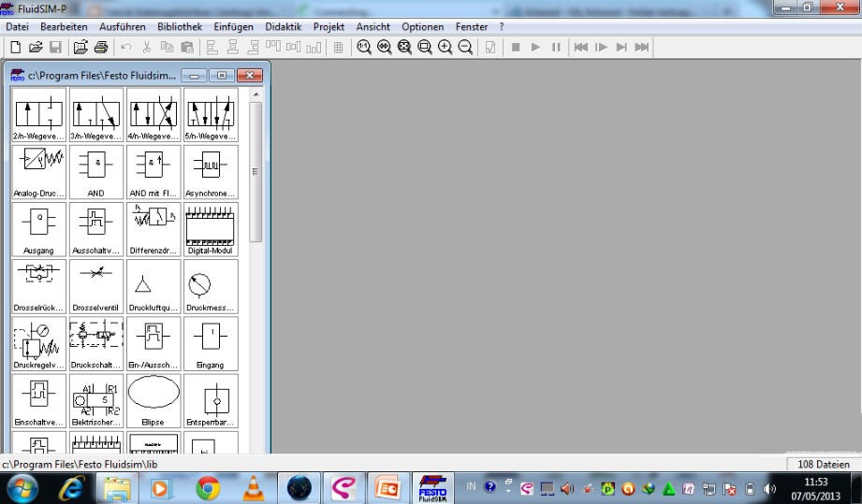Open Google Chrome from taskbar
Screen dimensions: 862x504
208,488
